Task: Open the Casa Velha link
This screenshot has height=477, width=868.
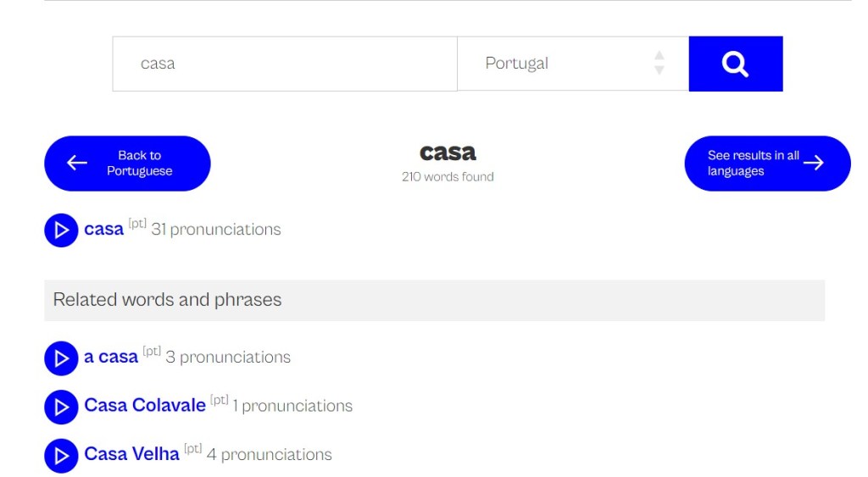Action: (x=131, y=454)
